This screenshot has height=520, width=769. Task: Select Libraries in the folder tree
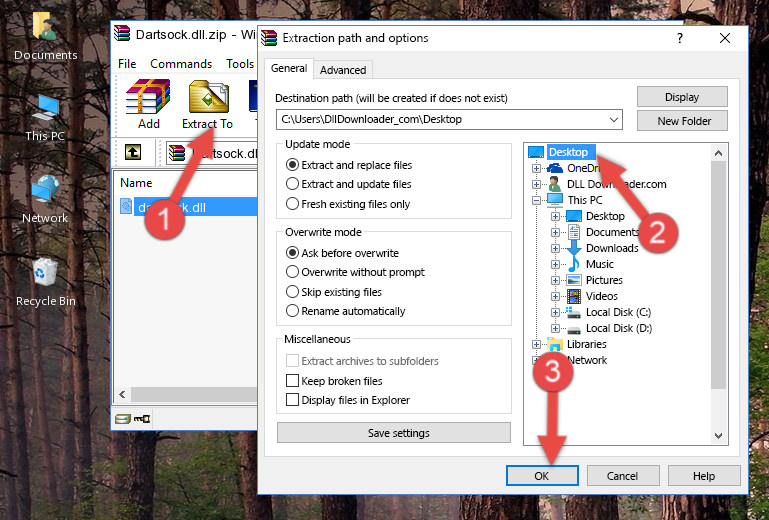(x=587, y=344)
